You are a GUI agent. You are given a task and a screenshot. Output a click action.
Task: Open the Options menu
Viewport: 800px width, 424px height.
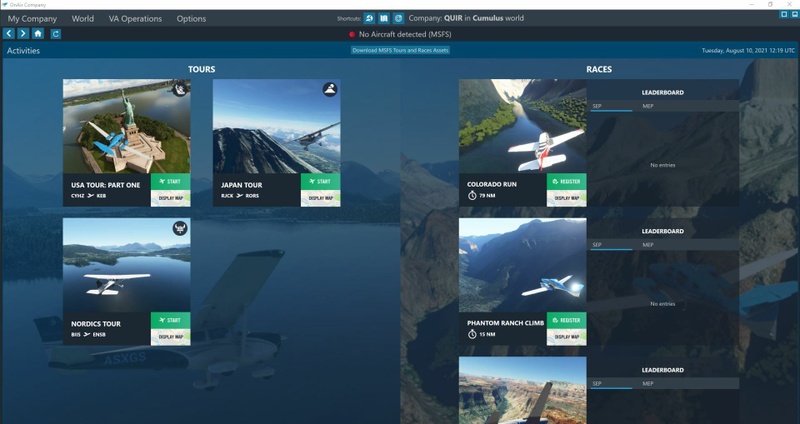tap(191, 18)
